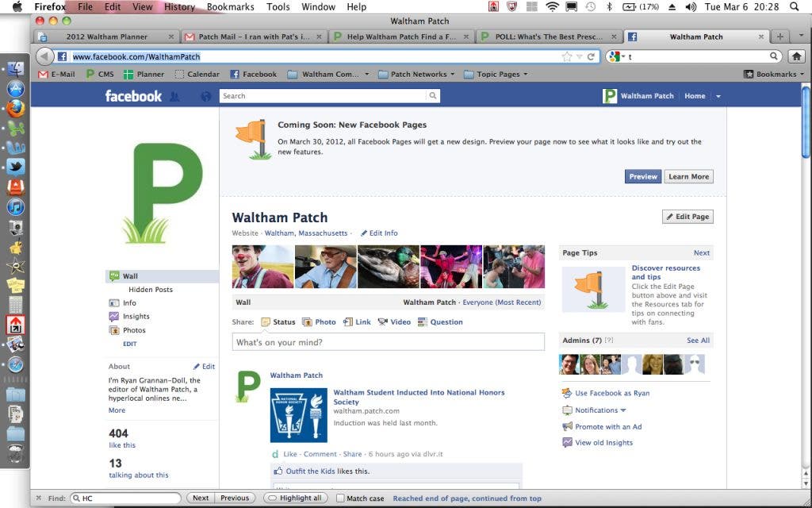The width and height of the screenshot is (812, 508).
Task: Open the Google search engine selector dropdown
Action: [x=617, y=56]
